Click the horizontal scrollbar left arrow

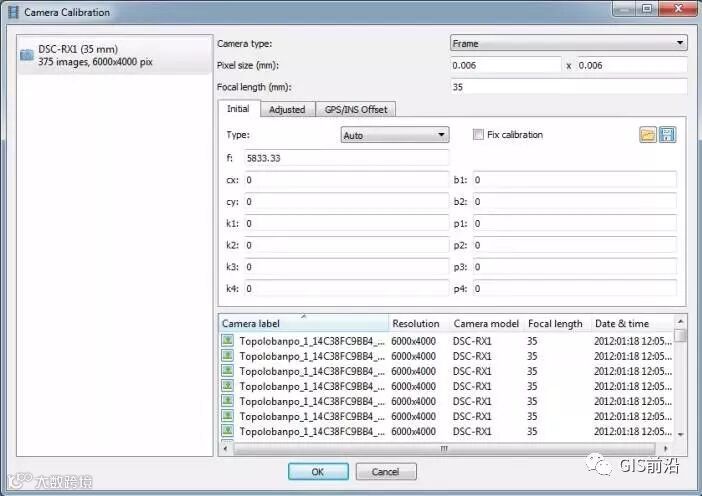[225, 448]
